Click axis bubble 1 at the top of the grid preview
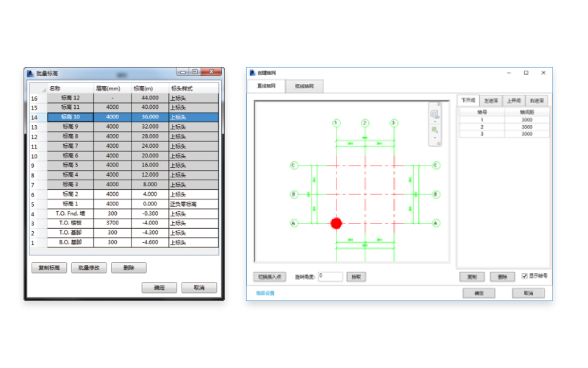Image resolution: width=588 pixels, height=368 pixels. pos(337,123)
